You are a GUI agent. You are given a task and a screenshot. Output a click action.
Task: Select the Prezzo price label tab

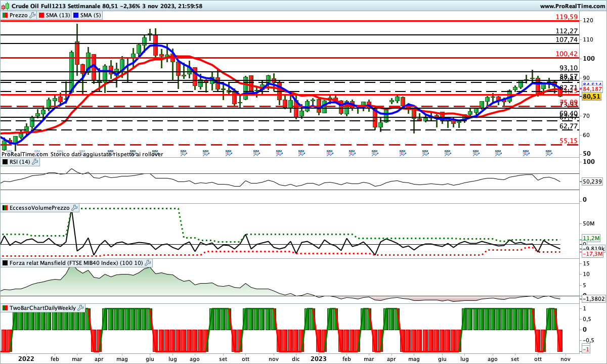pyautogui.click(x=18, y=16)
